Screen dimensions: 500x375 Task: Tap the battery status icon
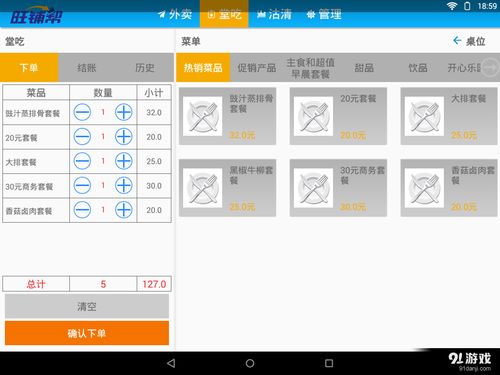pos(467,6)
